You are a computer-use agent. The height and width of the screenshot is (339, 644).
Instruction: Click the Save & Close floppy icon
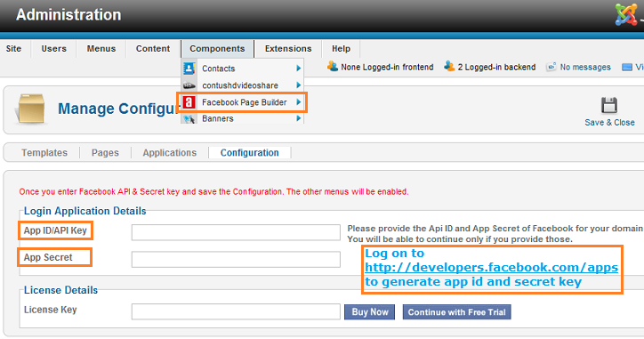[x=609, y=105]
